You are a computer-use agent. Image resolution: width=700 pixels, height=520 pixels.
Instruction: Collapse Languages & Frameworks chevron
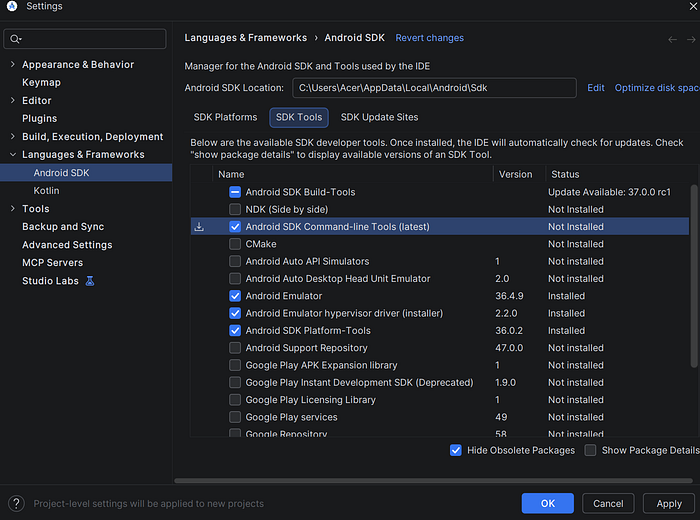click(12, 154)
